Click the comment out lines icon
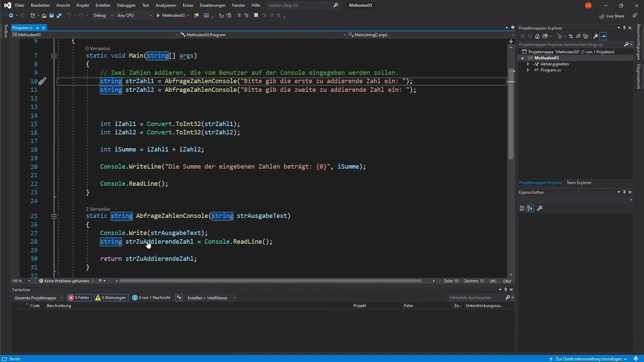644x362 pixels. coord(239,15)
